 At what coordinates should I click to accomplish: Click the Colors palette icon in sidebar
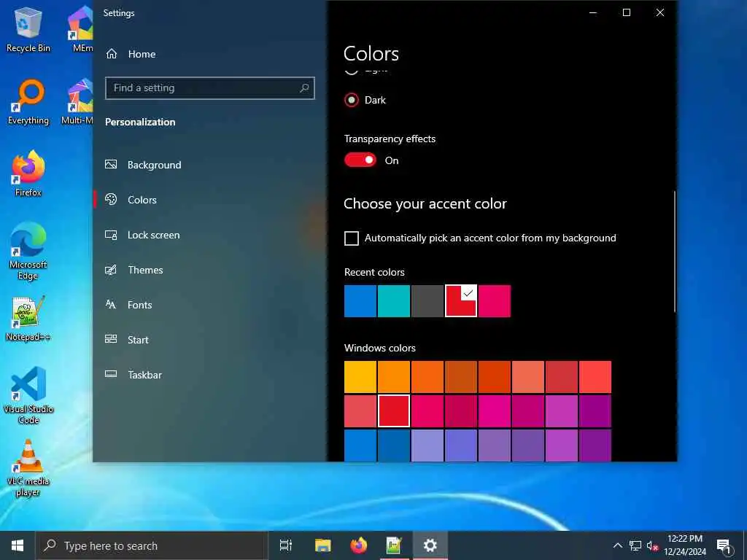tap(111, 200)
